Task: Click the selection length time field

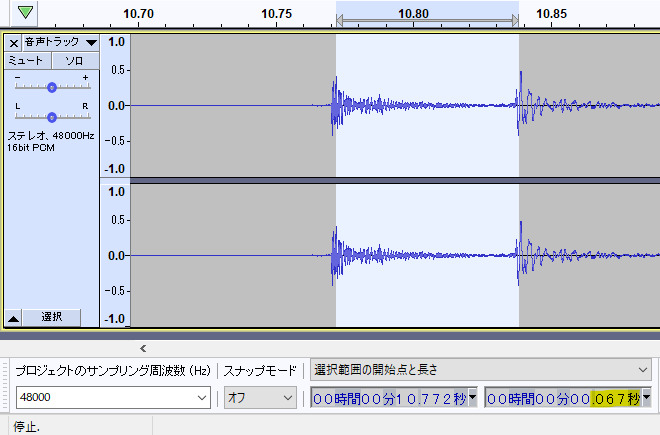Action: (x=562, y=398)
